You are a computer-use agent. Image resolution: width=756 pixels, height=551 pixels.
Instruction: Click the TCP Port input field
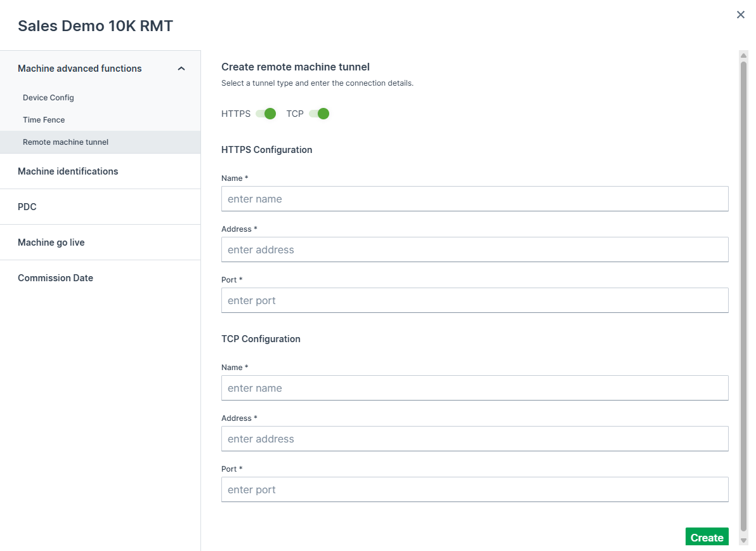(474, 489)
